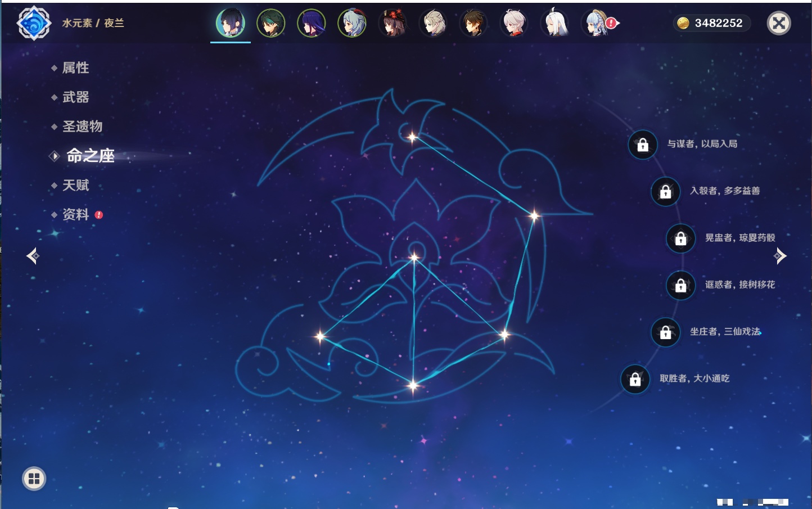
Task: Open the 武器 weapon menu
Action: (x=75, y=97)
